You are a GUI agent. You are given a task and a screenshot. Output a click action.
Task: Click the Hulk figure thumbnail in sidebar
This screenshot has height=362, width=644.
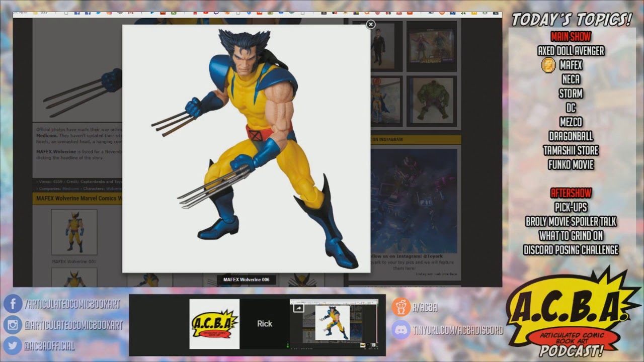point(432,101)
